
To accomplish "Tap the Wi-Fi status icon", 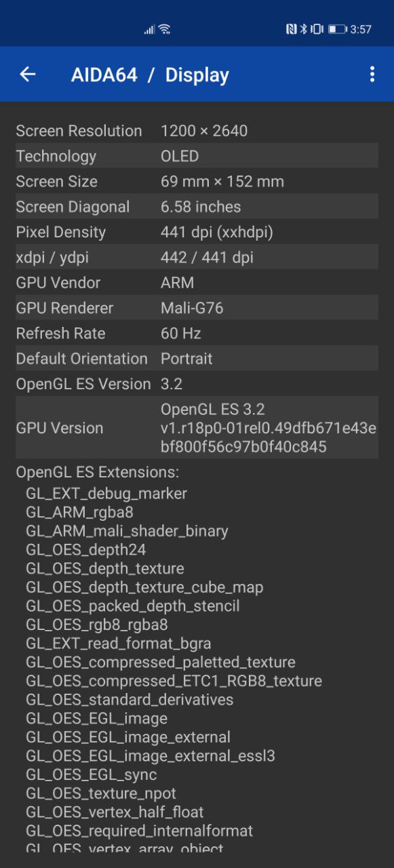I will coord(164,29).
